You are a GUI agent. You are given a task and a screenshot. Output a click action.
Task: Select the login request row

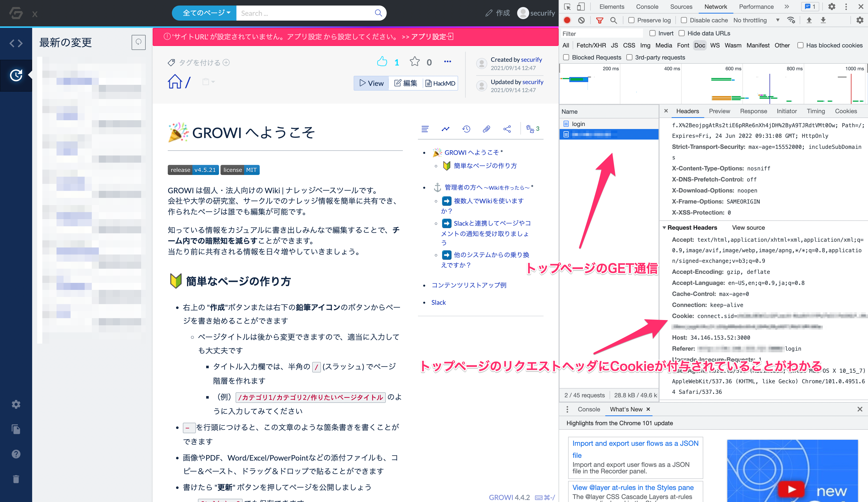609,123
